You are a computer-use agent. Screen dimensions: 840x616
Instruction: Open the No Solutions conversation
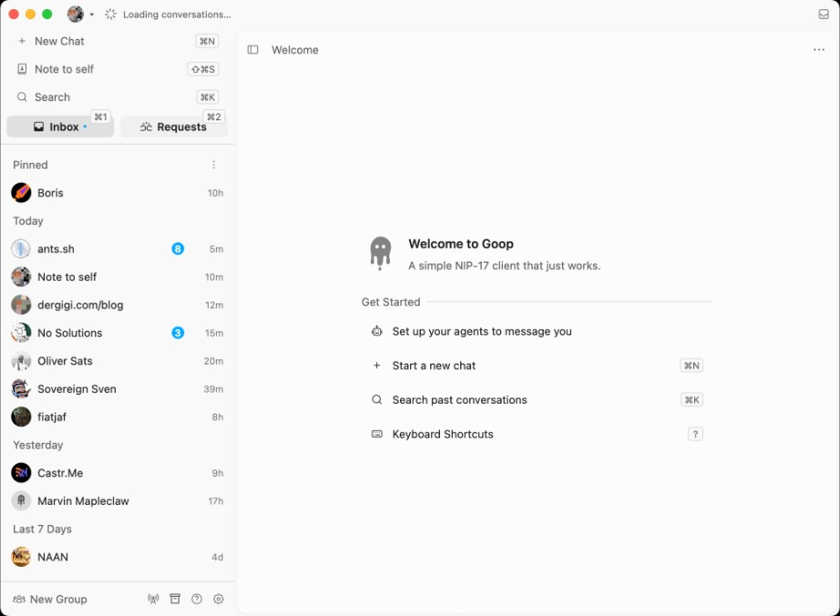click(x=118, y=334)
